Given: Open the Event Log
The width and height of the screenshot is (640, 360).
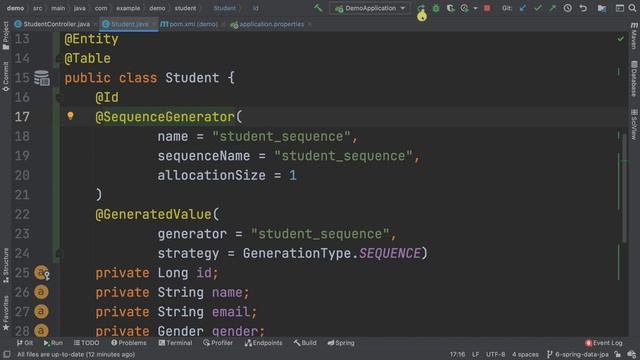Looking at the screenshot, I should tap(604, 343).
